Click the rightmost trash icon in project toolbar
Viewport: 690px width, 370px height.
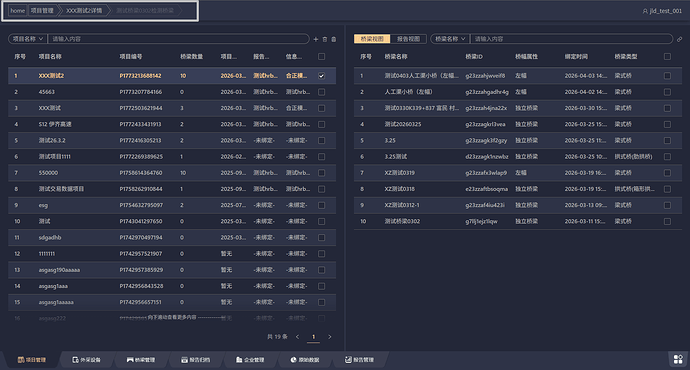pyautogui.click(x=334, y=39)
